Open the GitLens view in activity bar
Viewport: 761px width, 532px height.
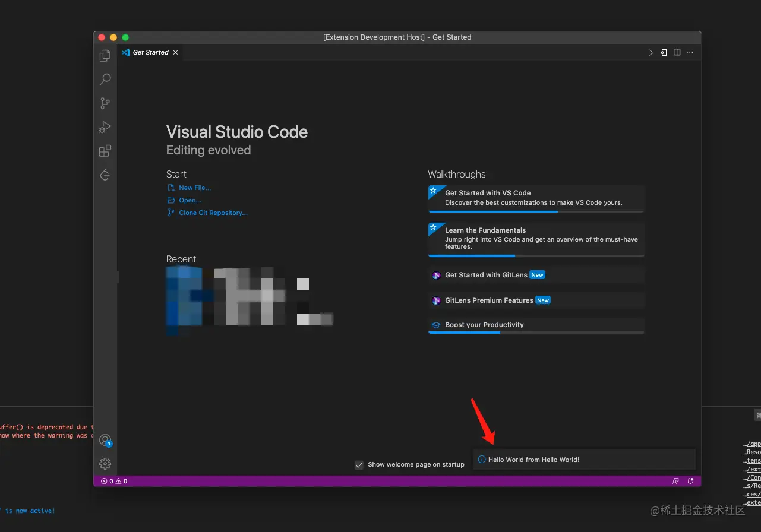105,175
